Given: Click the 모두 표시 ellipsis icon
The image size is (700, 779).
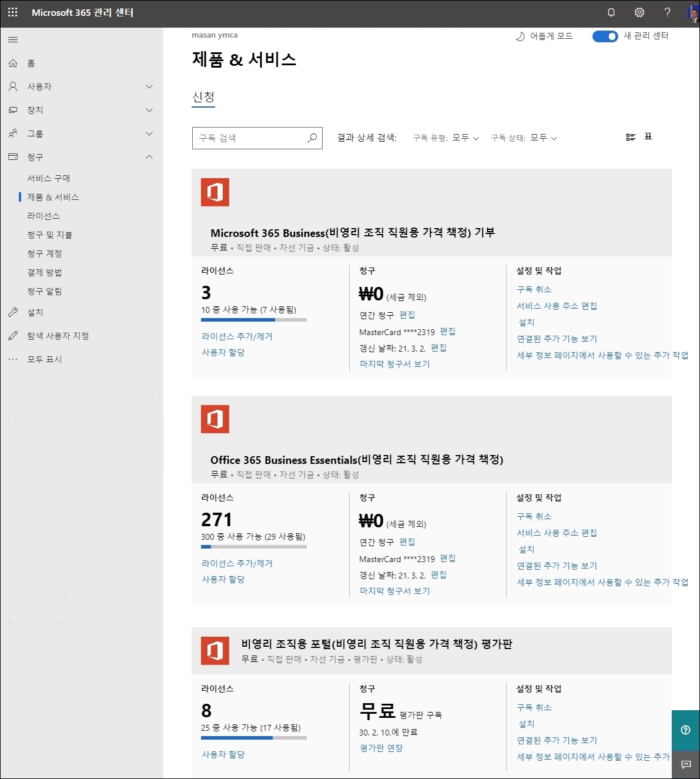Looking at the screenshot, I should pyautogui.click(x=13, y=359).
